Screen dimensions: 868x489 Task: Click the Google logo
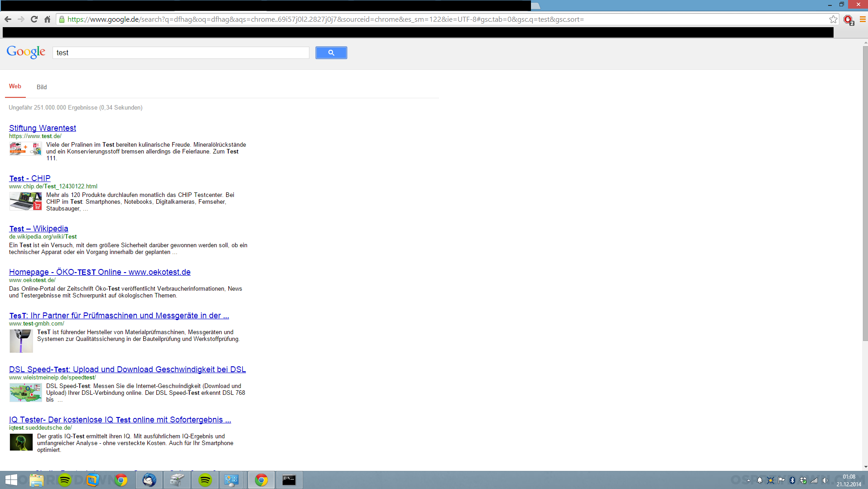point(26,52)
